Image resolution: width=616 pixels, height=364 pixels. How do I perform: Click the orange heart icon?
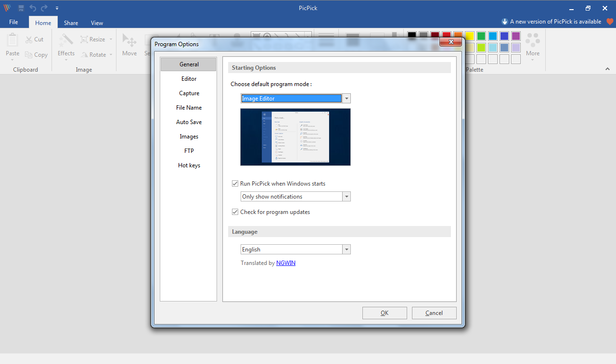[610, 22]
